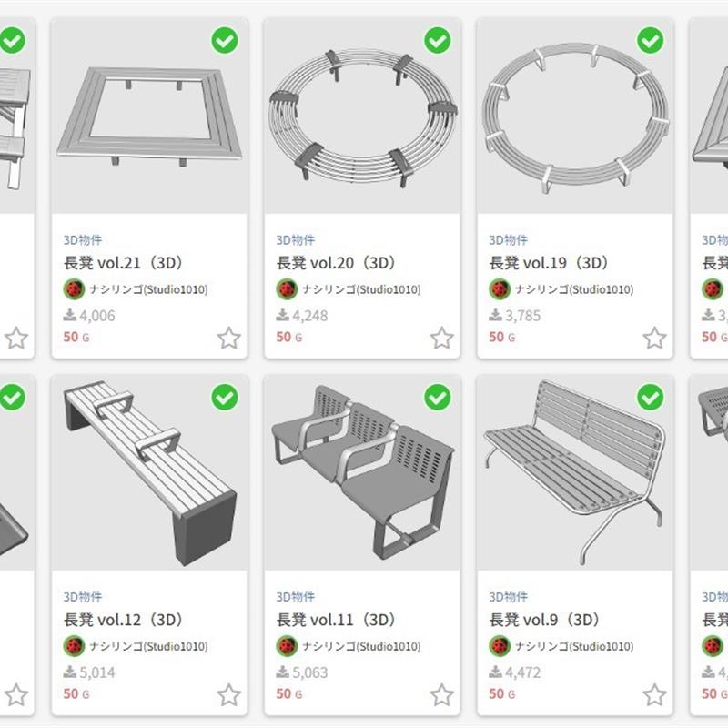Add 長凳 vol.19 to favorites star

click(x=654, y=338)
